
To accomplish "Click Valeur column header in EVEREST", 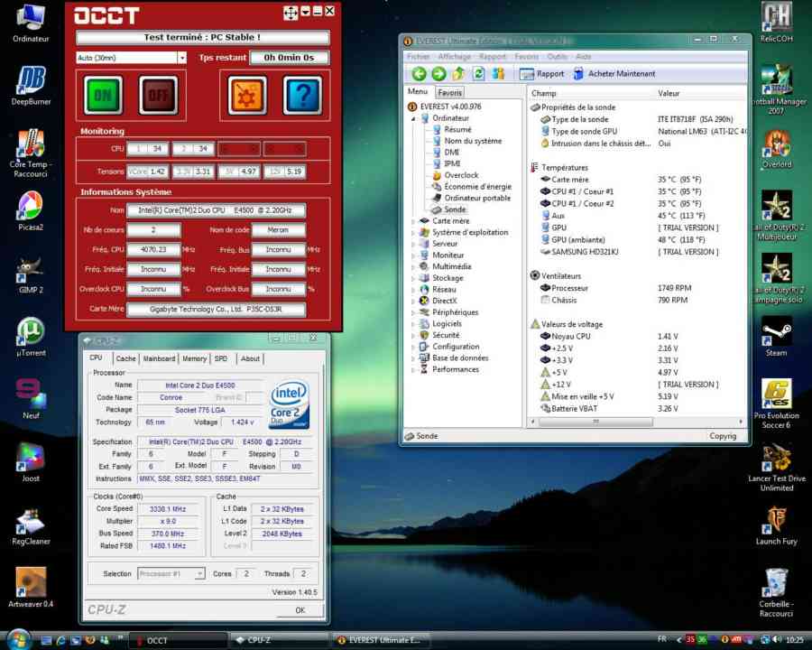I will [700, 93].
